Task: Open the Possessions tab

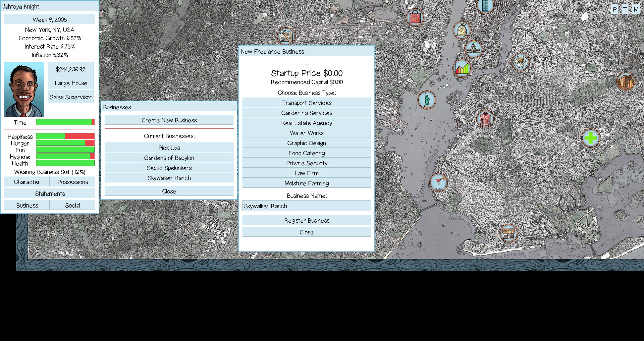Action: pos(72,182)
